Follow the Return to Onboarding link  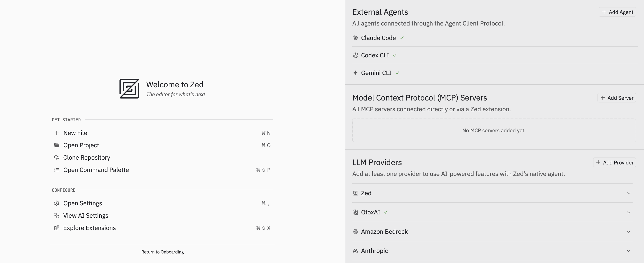[163, 252]
